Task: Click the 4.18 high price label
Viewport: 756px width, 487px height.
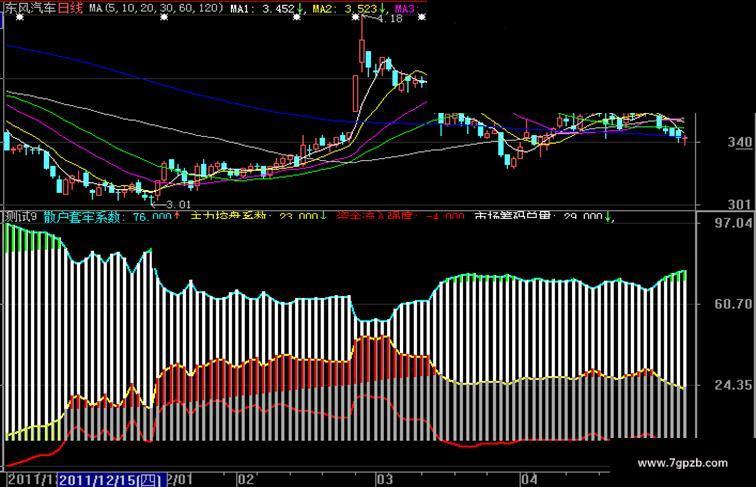Action: click(389, 19)
